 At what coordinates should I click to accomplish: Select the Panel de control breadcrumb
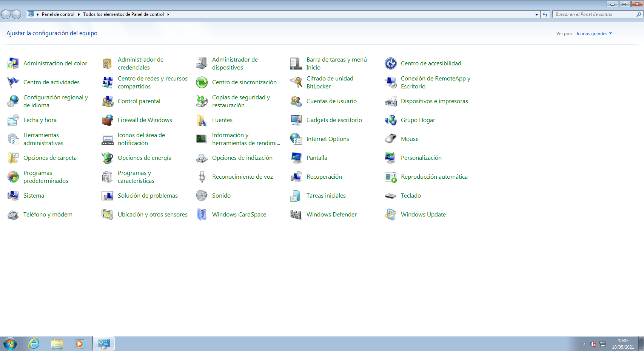point(58,14)
